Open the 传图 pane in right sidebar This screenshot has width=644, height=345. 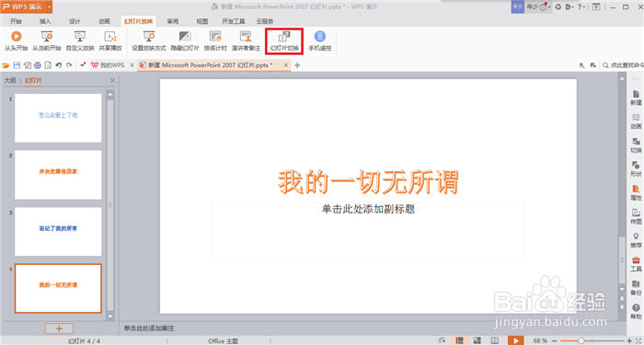pos(636,217)
